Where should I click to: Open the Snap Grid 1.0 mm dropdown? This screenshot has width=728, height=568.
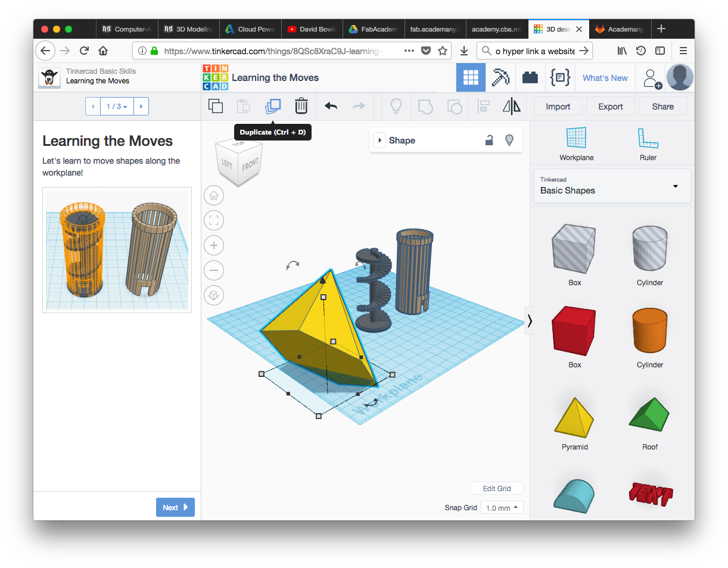pyautogui.click(x=502, y=508)
